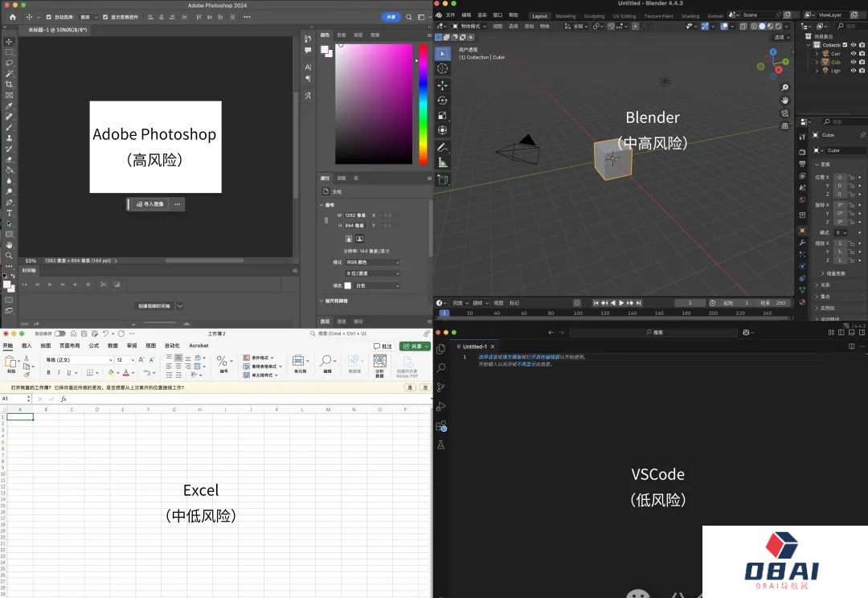Switch to Blender Sculpting workspace tab

594,16
